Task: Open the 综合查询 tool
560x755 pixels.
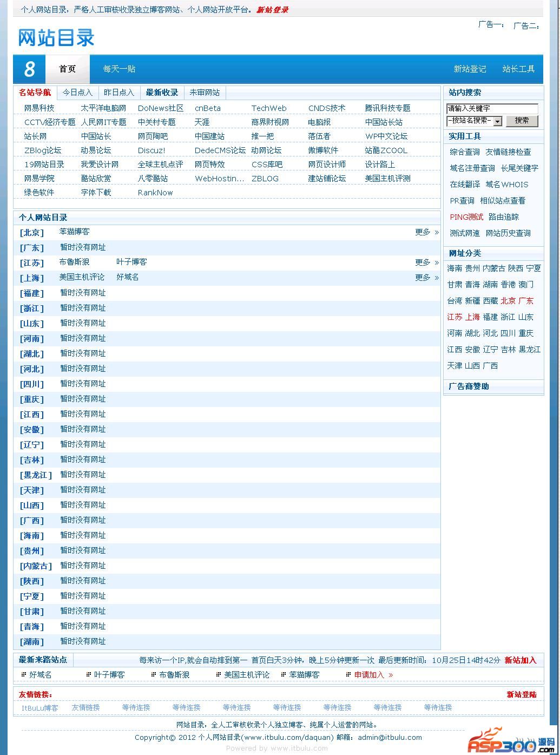Action: (x=465, y=152)
